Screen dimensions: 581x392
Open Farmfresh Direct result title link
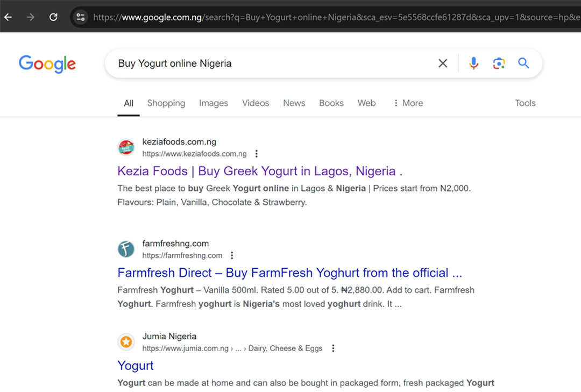[x=290, y=273]
